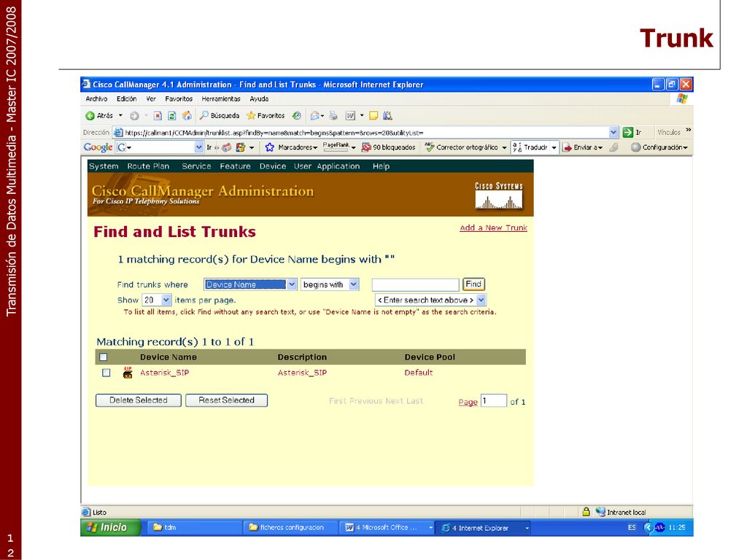This screenshot has width=747, height=560.
Task: Open the System menu in CallManager
Action: click(x=104, y=166)
